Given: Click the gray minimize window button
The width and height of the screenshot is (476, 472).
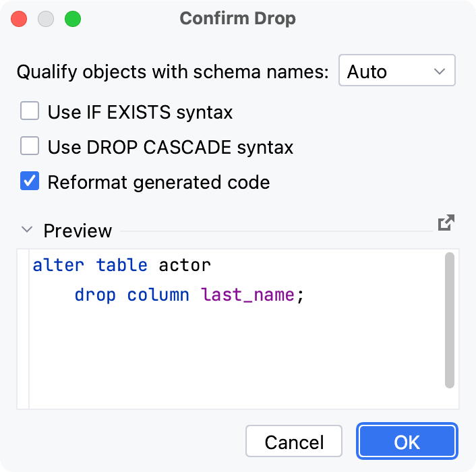Looking at the screenshot, I should (x=46, y=19).
